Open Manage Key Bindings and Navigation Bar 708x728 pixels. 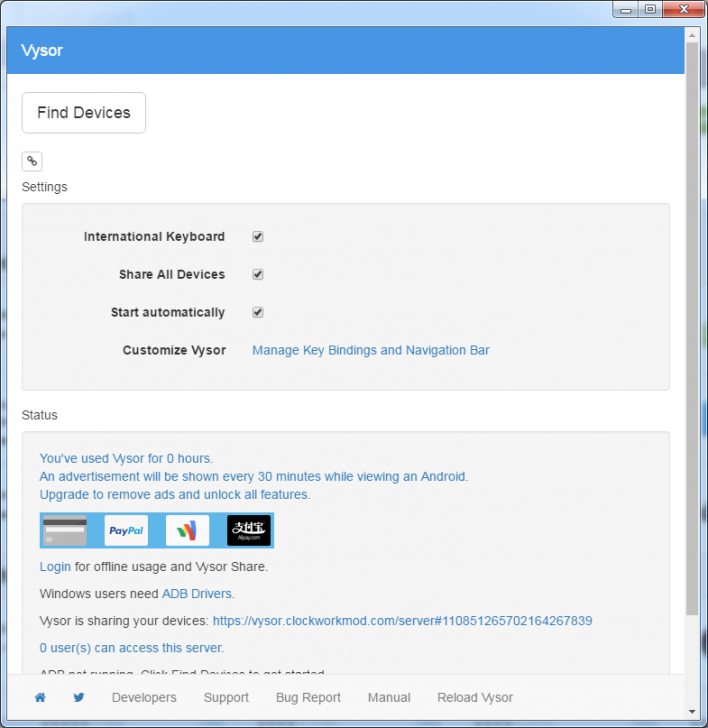[370, 350]
